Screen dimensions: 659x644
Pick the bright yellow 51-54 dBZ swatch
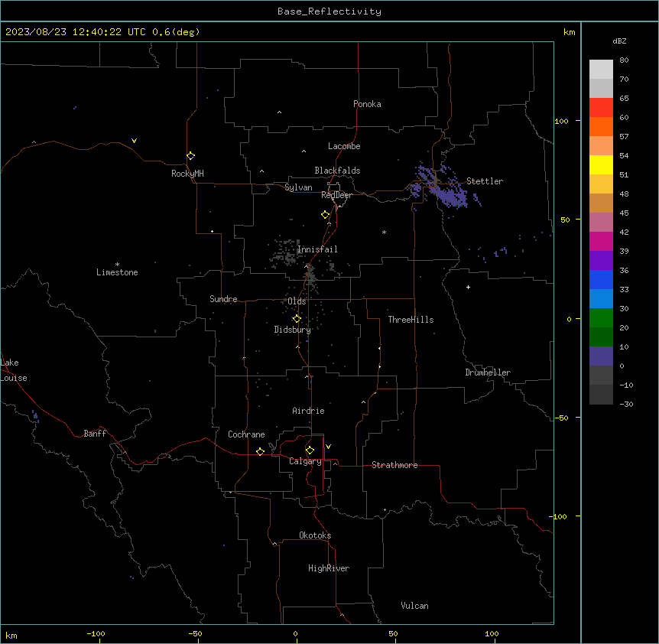click(x=601, y=164)
